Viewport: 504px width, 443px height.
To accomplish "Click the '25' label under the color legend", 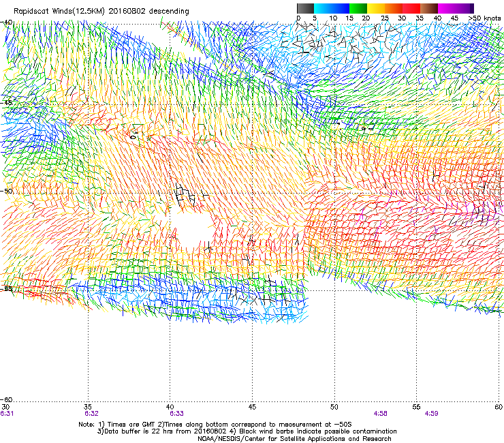I will pyautogui.click(x=385, y=18).
